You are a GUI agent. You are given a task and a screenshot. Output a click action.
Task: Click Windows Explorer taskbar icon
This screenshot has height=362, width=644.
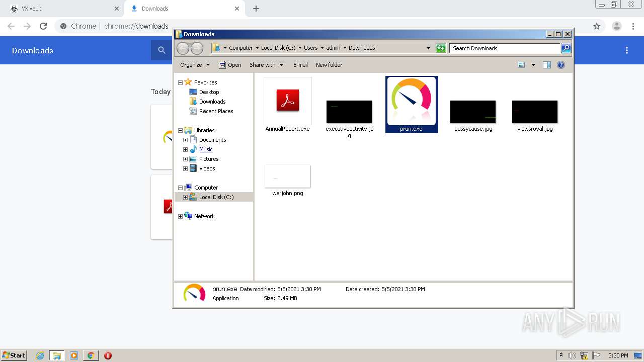(57, 355)
